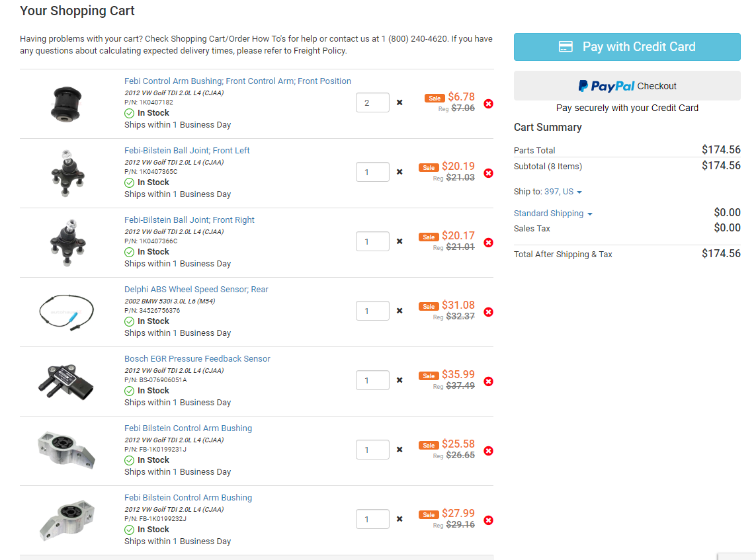Remove control arm bushing FB-1K0199232J from cart
The height and width of the screenshot is (560, 756).
488,520
